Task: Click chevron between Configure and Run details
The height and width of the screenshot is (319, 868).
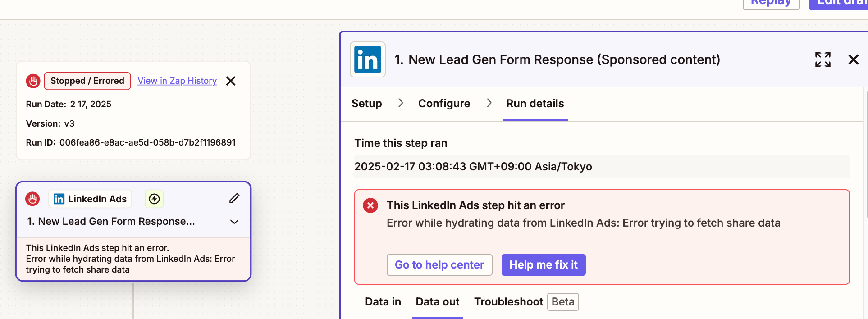Action: click(489, 103)
